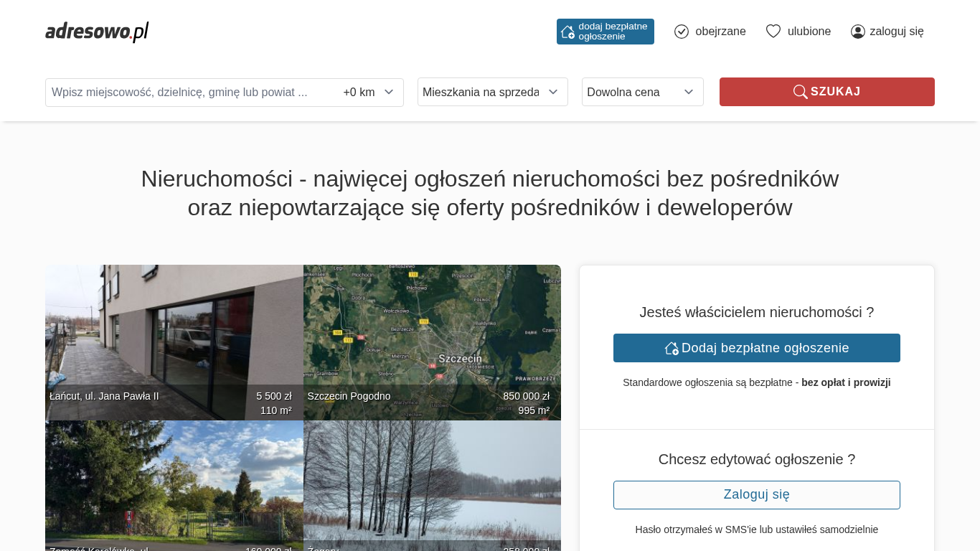980x551 pixels.
Task: Select zaloguj się in the header
Action: (x=896, y=32)
